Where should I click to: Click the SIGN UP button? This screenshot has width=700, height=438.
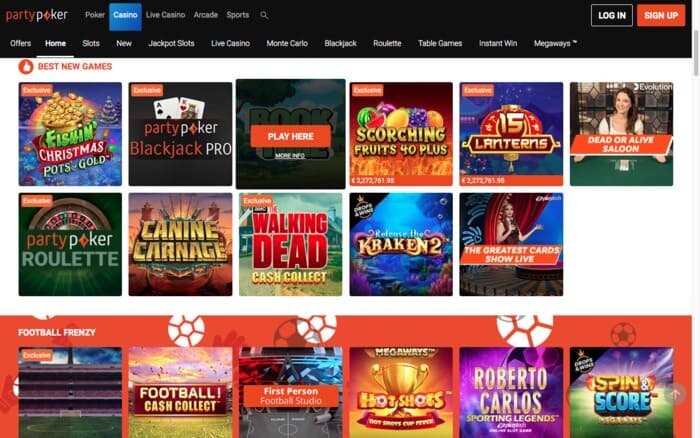[x=661, y=15]
